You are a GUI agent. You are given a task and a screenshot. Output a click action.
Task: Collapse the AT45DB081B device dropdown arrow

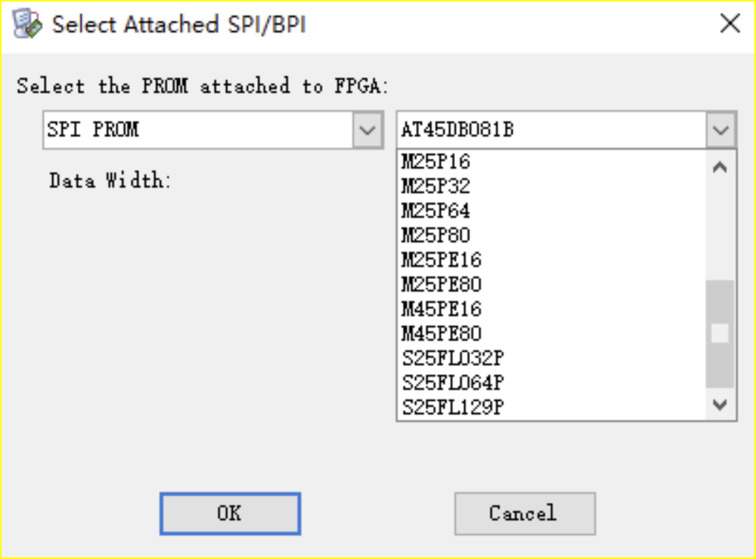point(720,130)
